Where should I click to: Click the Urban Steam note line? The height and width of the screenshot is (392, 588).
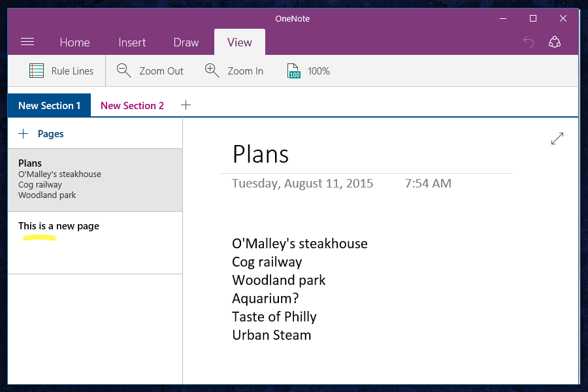click(272, 335)
